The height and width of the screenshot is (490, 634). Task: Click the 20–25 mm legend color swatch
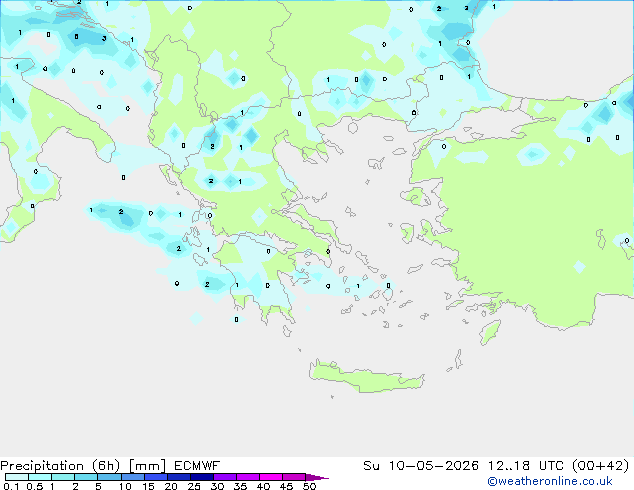pyautogui.click(x=179, y=477)
